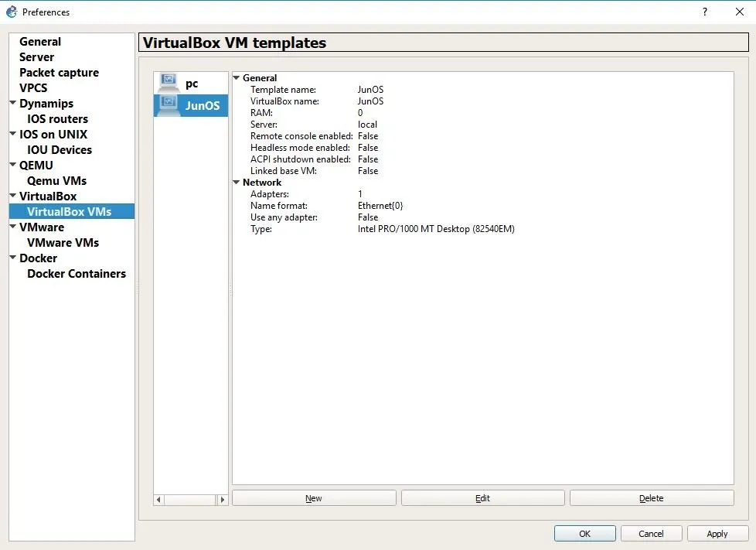This screenshot has width=756, height=550.
Task: Open the QEMU preferences page
Action: (36, 165)
